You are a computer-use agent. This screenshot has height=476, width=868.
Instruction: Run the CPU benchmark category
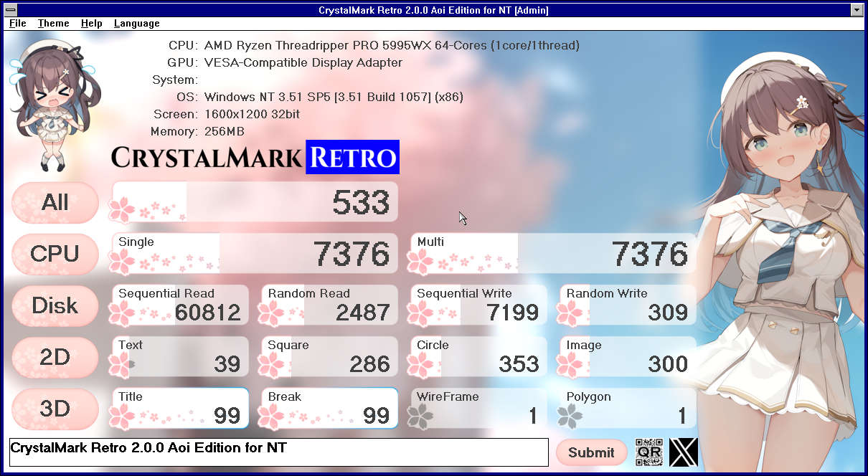tap(55, 254)
